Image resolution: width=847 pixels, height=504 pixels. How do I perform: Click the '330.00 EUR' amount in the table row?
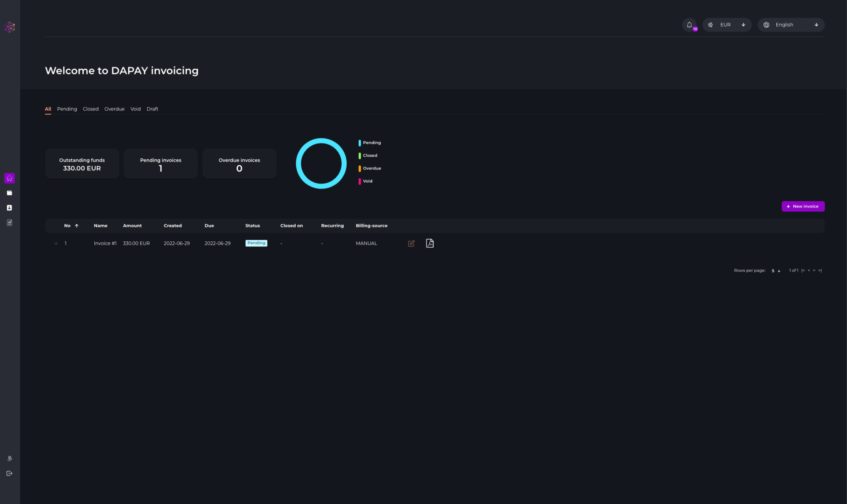[136, 244]
